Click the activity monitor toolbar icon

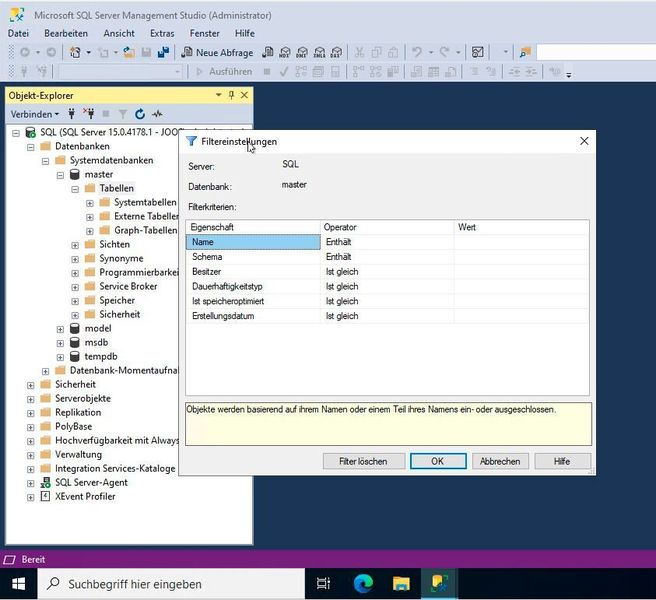(x=477, y=52)
